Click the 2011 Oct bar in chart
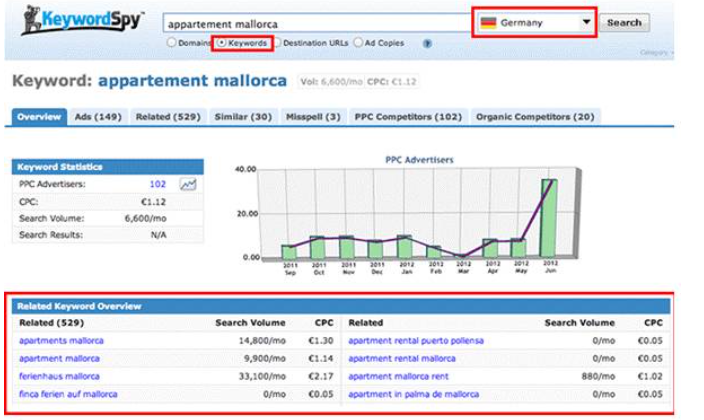This screenshot has height=420, width=704. click(x=318, y=247)
